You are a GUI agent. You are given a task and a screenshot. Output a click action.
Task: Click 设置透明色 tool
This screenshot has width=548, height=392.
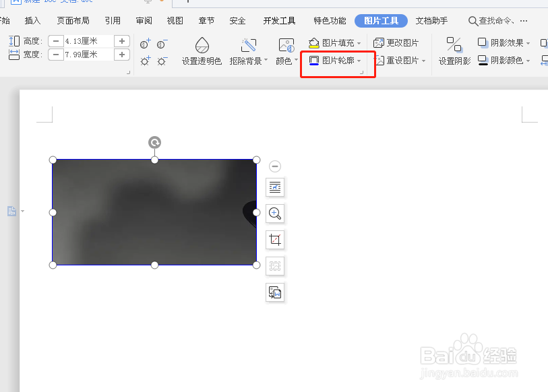[x=202, y=52]
